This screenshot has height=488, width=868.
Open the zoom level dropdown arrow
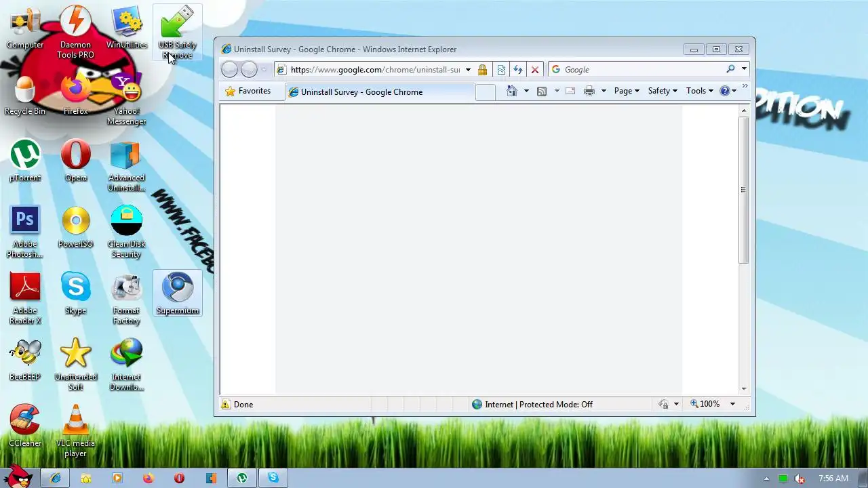(732, 404)
